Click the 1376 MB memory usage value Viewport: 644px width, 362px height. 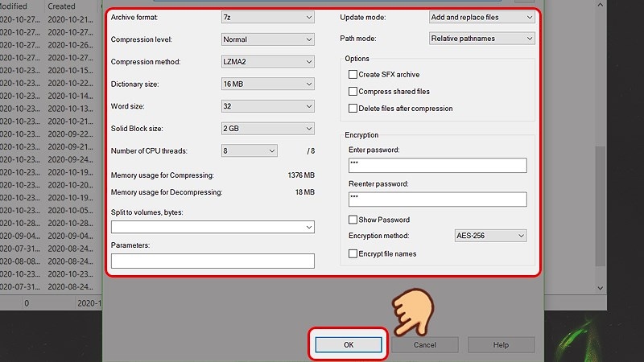click(x=301, y=175)
